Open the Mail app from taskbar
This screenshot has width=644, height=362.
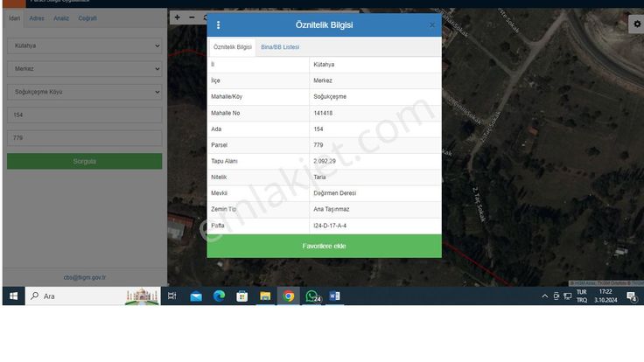tap(196, 296)
